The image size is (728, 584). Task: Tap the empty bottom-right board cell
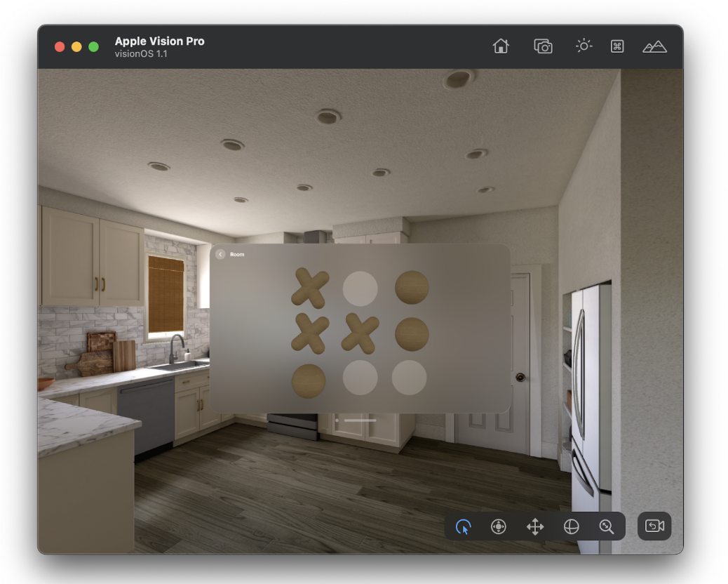click(x=409, y=378)
